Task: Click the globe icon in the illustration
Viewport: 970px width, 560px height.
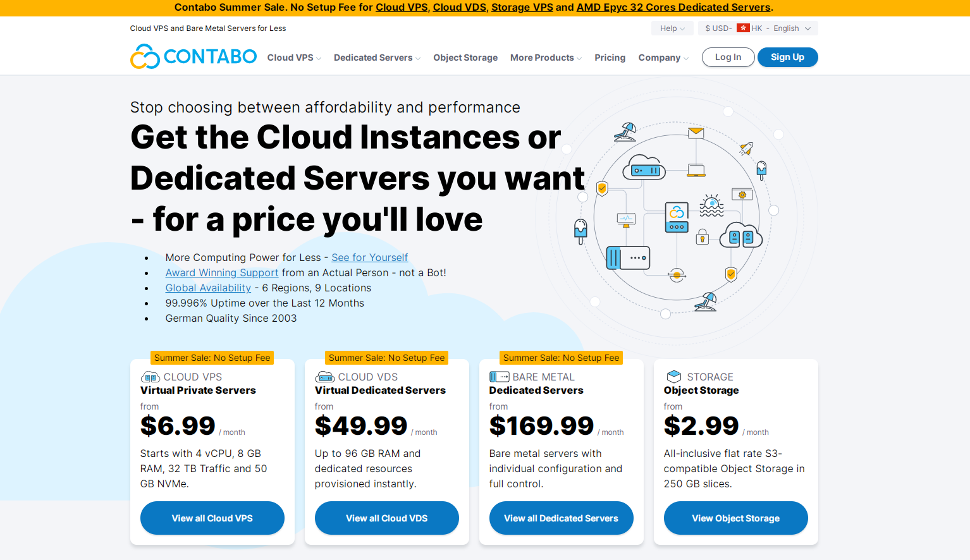Action: click(x=677, y=275)
